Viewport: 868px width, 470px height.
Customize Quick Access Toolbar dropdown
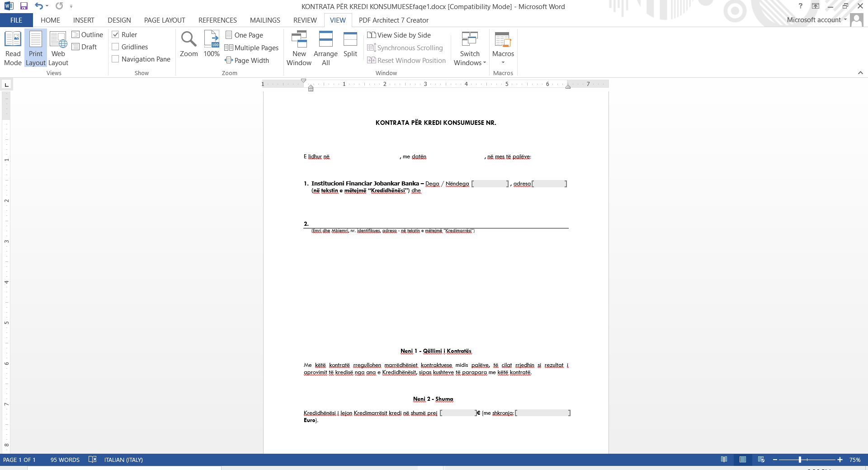[71, 6]
